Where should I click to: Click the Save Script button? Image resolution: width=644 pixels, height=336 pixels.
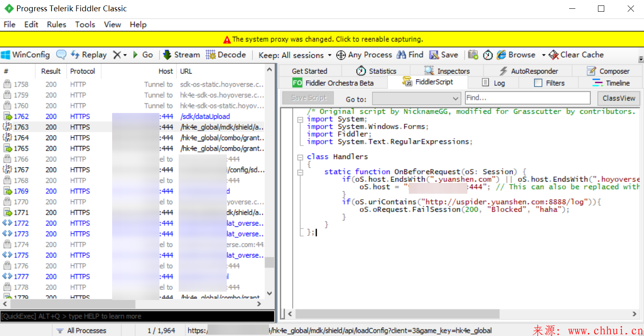pos(308,98)
